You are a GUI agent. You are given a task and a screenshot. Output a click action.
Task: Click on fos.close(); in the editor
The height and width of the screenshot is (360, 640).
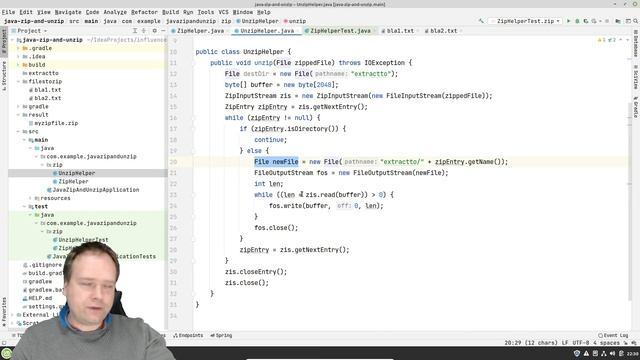point(276,228)
